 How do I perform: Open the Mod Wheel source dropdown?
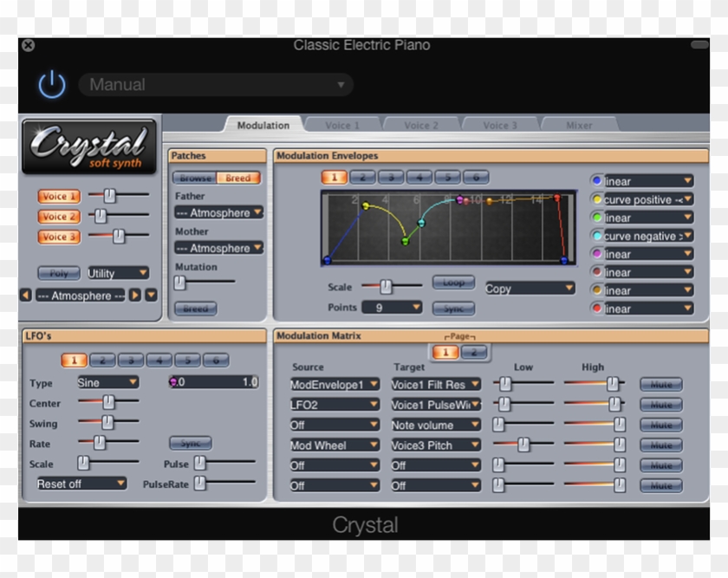pyautogui.click(x=335, y=445)
